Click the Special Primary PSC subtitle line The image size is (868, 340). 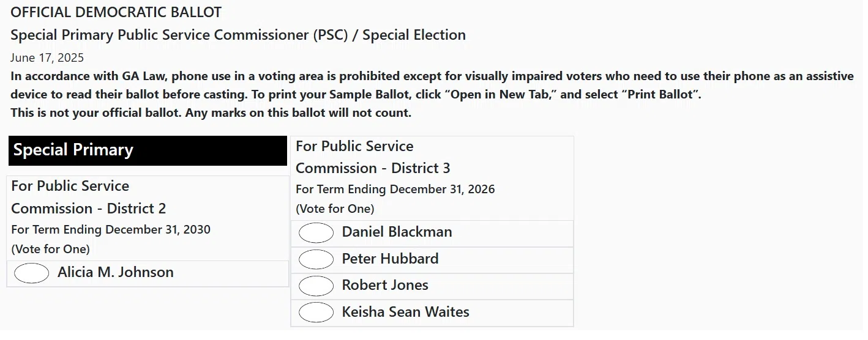click(238, 35)
